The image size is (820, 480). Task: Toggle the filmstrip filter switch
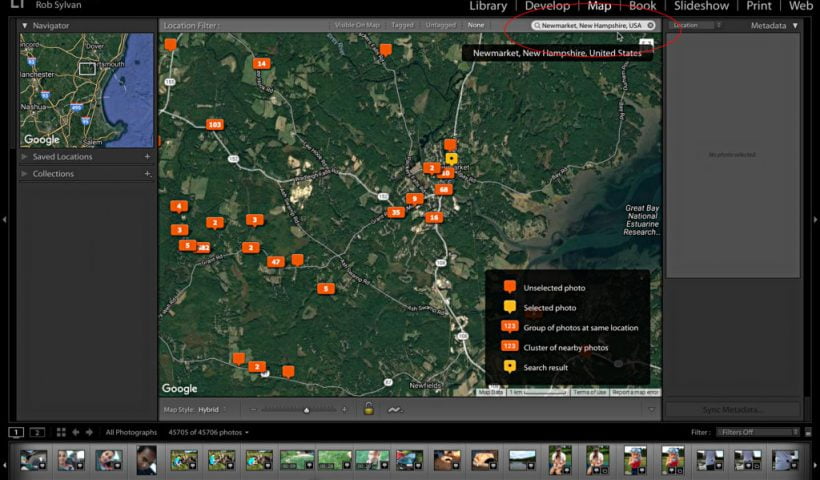pos(808,432)
